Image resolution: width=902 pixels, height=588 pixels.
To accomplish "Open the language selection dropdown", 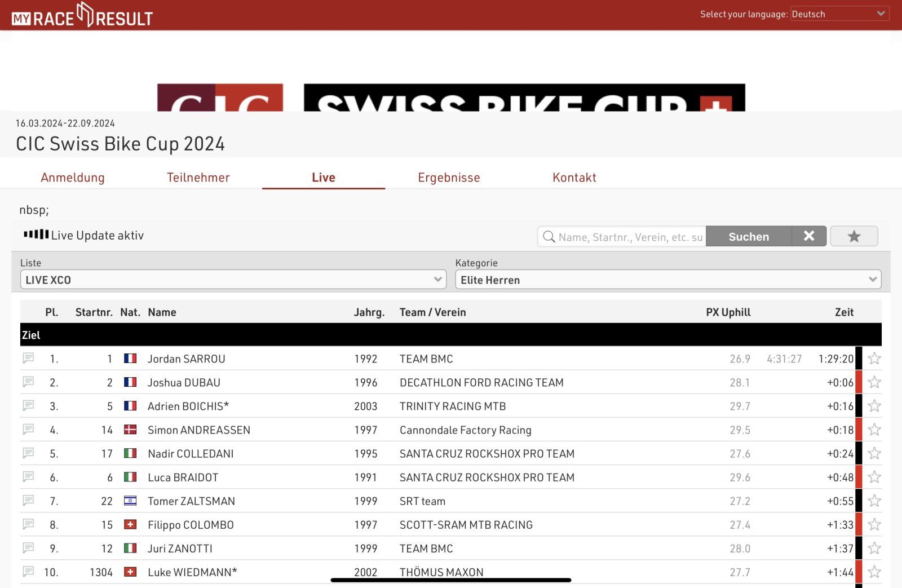I will [x=839, y=14].
